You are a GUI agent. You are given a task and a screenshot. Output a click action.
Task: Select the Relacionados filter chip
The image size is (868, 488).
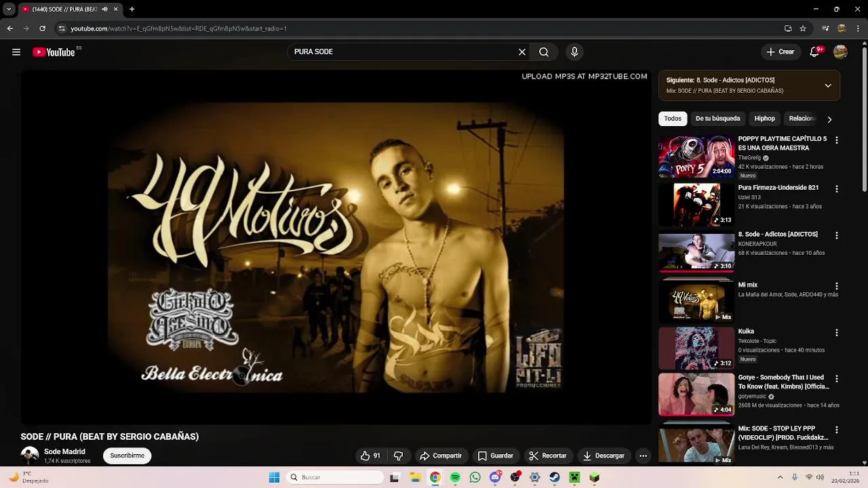(x=802, y=119)
